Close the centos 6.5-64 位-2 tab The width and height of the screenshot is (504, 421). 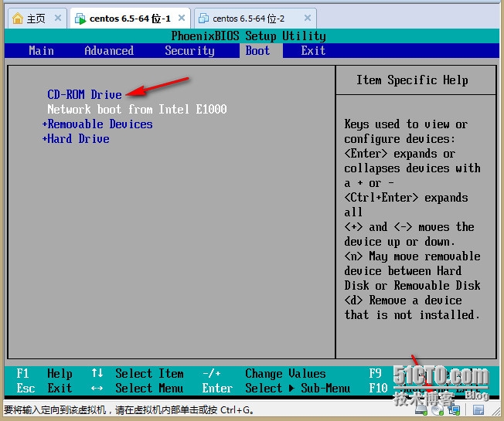coord(308,18)
